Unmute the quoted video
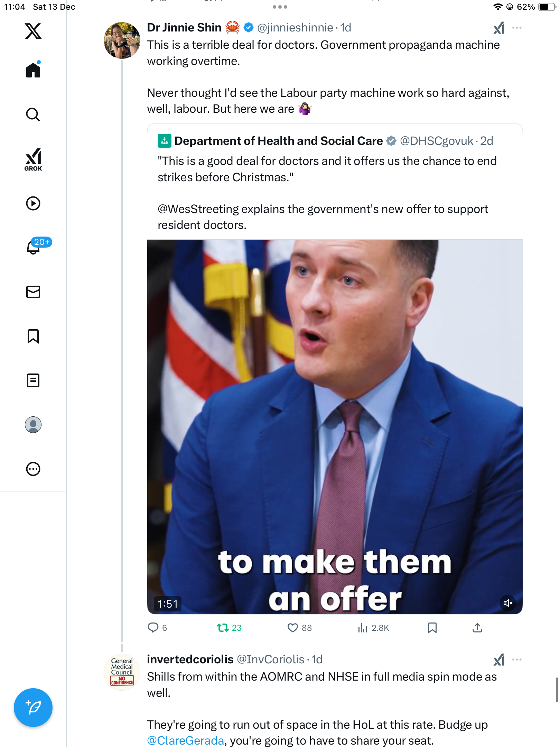Screen dimensions: 560x747 tap(507, 603)
